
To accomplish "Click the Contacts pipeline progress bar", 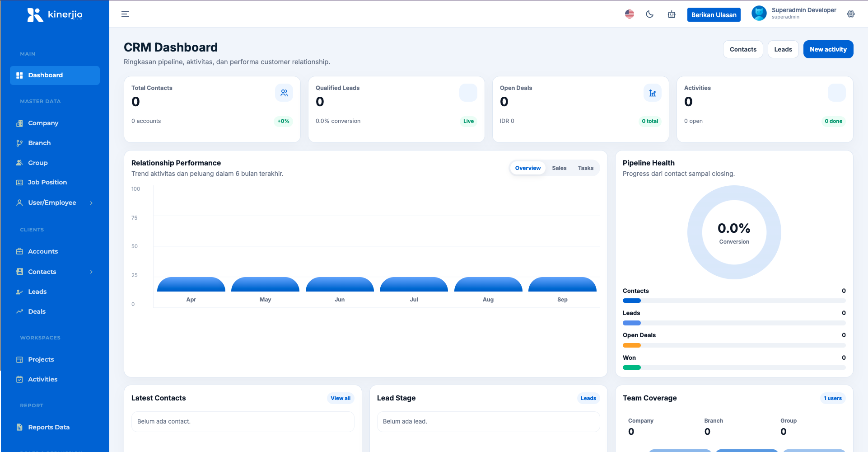I will tap(734, 301).
